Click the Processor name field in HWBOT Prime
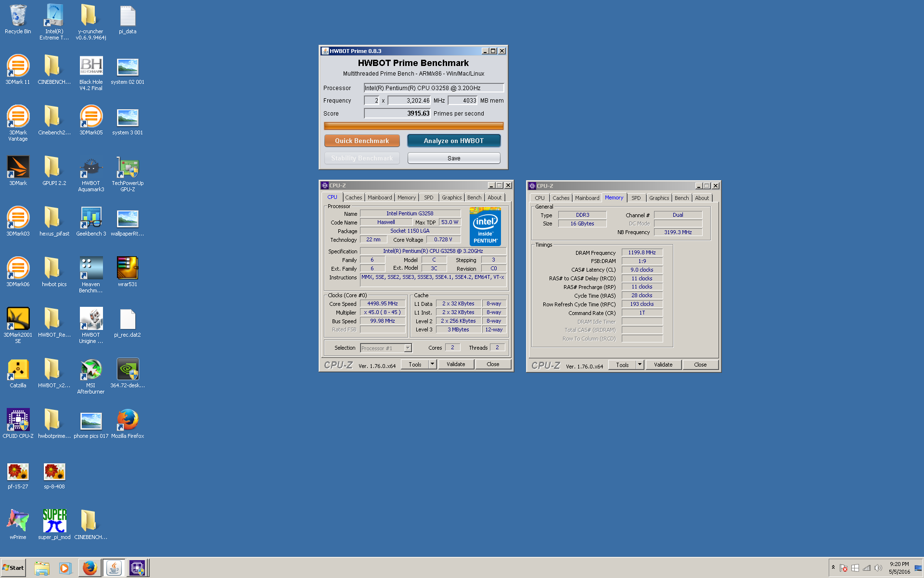Viewport: 924px width, 578px height. (434, 88)
